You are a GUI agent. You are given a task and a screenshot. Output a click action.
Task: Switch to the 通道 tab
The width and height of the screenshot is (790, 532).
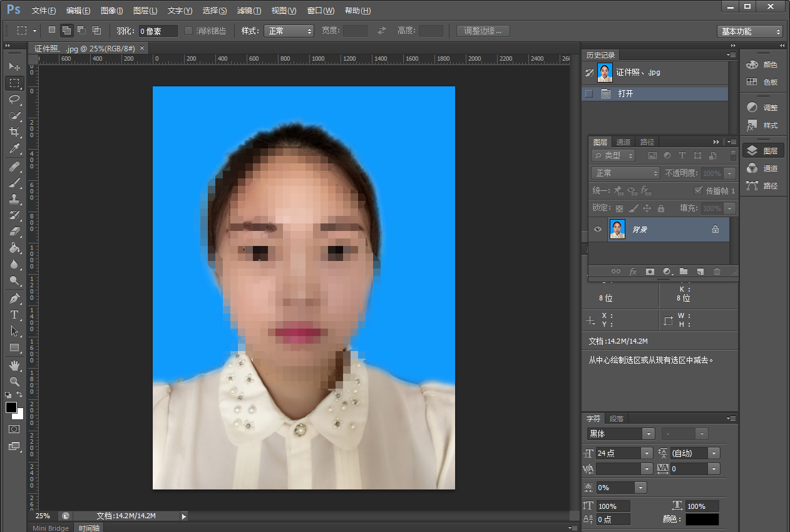tap(623, 142)
